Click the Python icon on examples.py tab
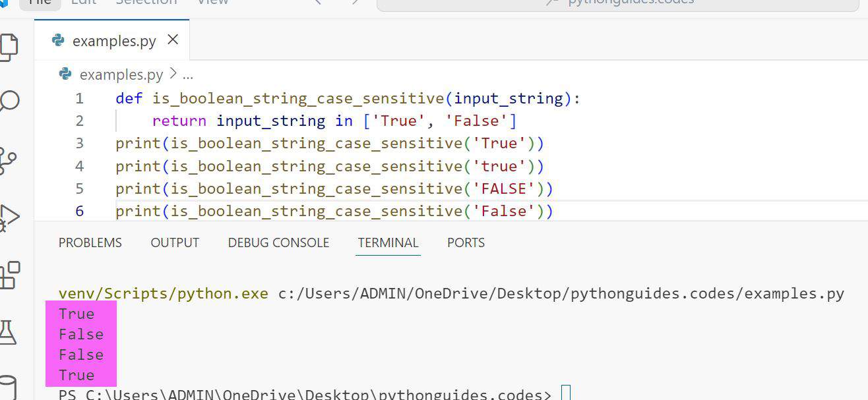 pos(59,40)
